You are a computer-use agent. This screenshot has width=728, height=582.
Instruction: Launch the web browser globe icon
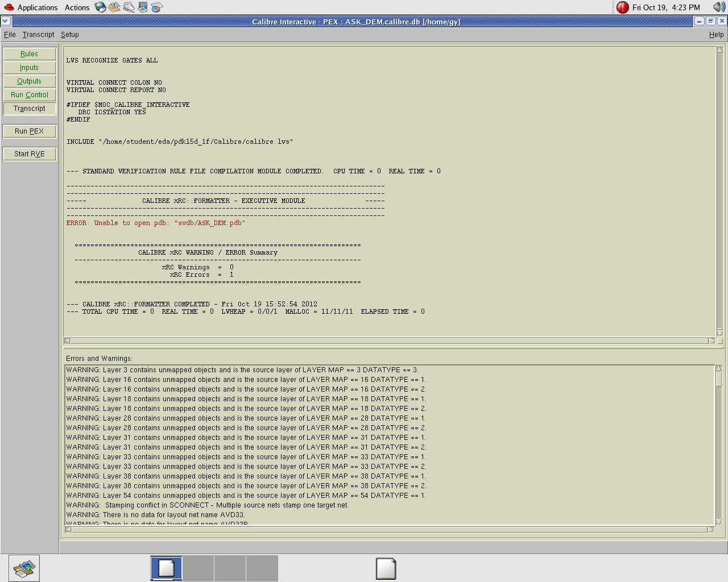pos(101,7)
